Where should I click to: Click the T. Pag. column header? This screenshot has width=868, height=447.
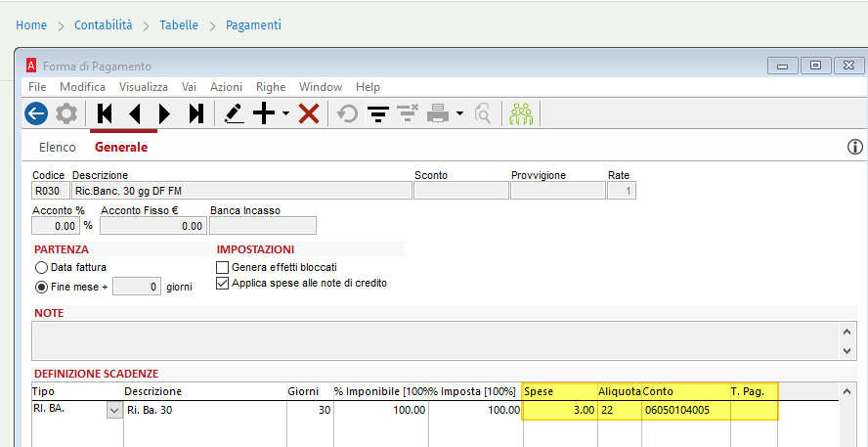click(x=754, y=391)
